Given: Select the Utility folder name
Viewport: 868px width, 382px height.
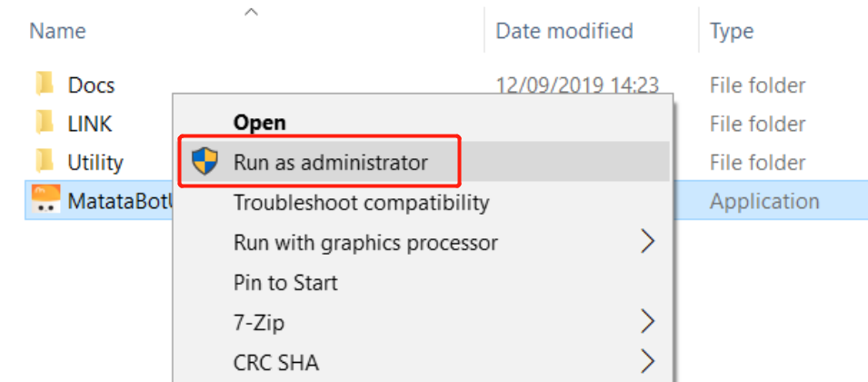Looking at the screenshot, I should pos(95,163).
